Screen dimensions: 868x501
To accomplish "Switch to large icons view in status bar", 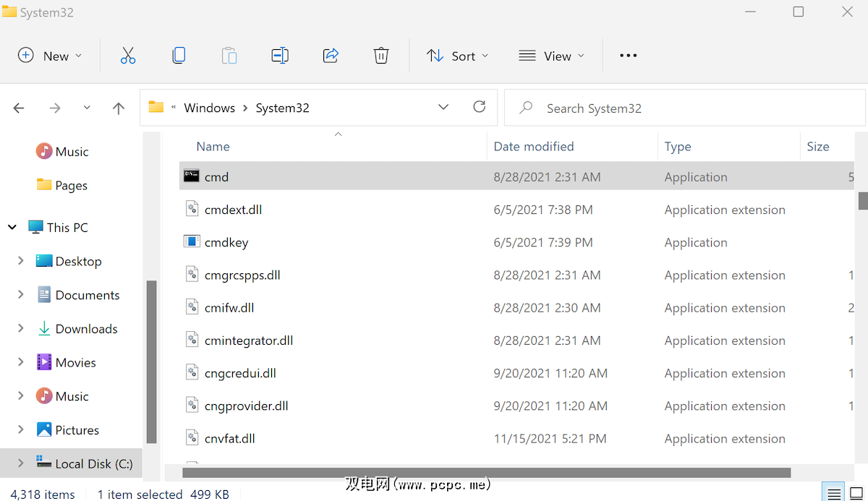I will [x=856, y=494].
